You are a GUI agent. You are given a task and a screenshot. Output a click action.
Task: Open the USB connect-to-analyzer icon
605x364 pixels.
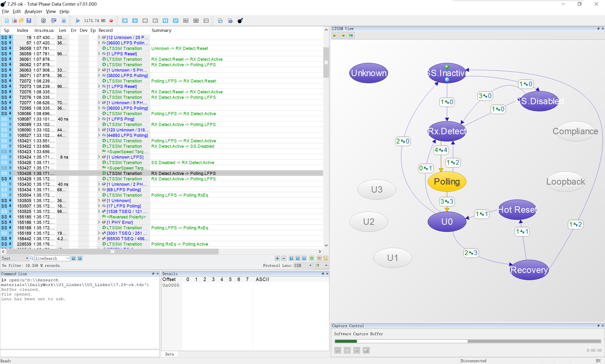[43, 21]
